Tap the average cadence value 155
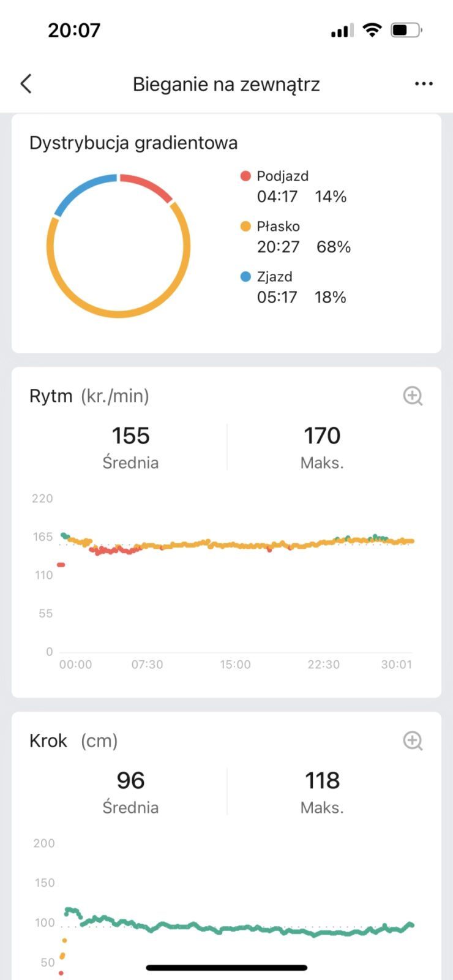Screen dimensions: 453x980 [x=130, y=436]
